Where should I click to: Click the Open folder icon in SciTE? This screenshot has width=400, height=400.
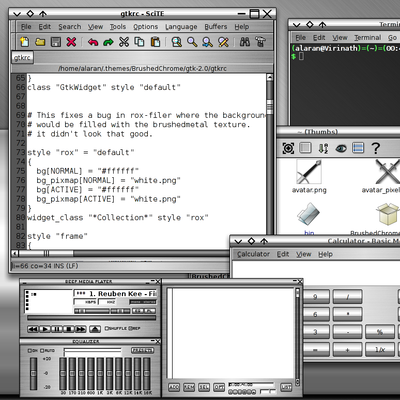pos(40,42)
